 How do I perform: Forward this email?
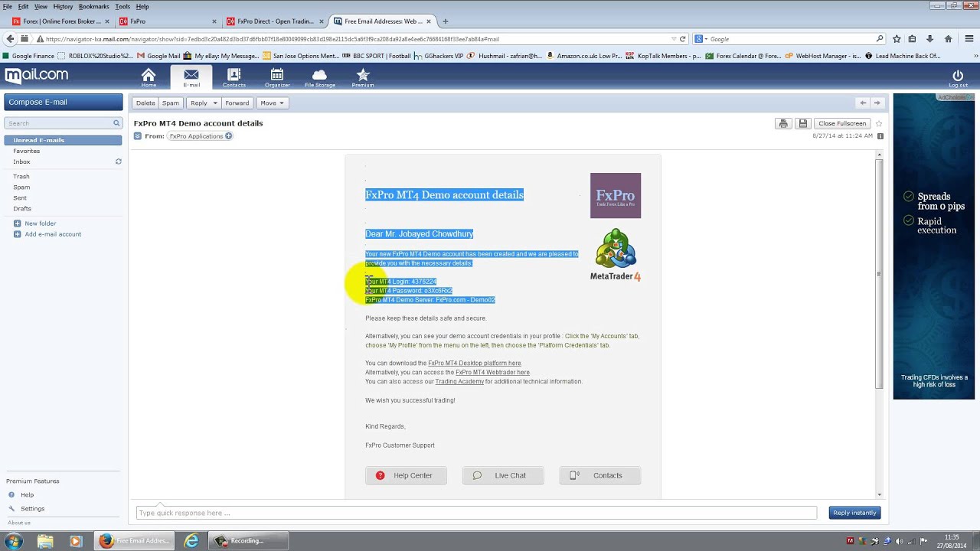[x=237, y=103]
